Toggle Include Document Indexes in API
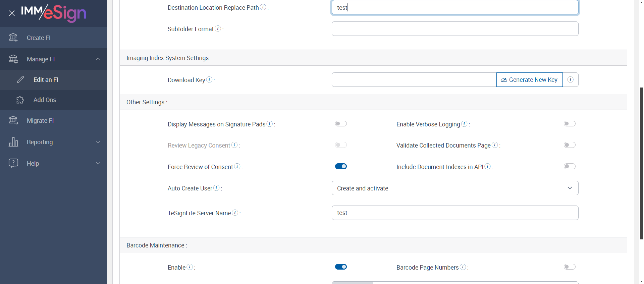This screenshot has height=284, width=644. coord(570,166)
